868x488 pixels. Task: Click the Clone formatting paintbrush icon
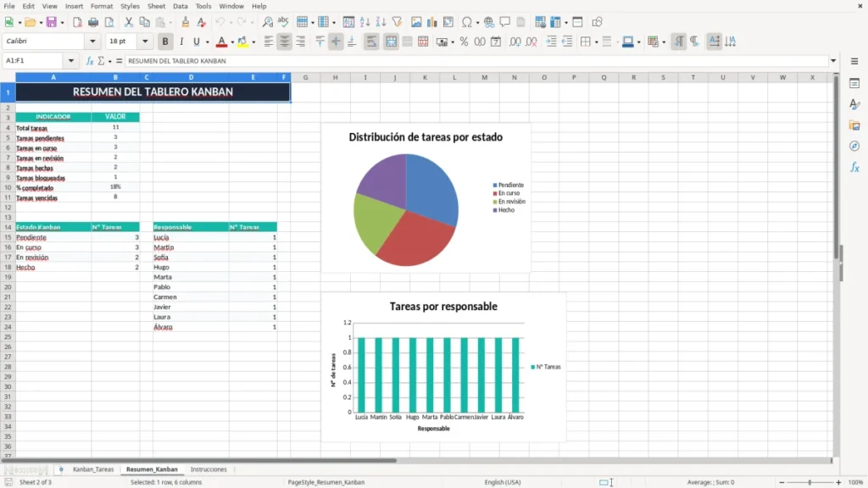(186, 22)
